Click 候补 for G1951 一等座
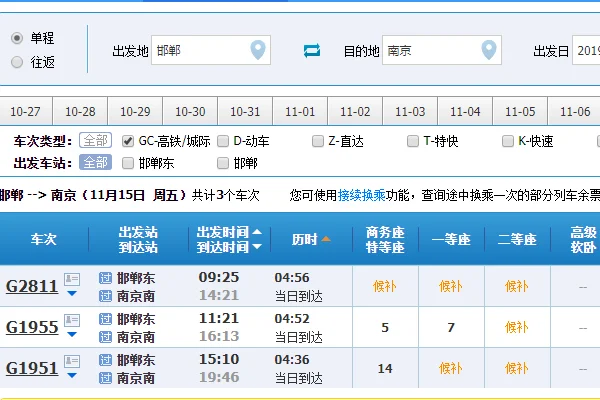 [x=451, y=368]
